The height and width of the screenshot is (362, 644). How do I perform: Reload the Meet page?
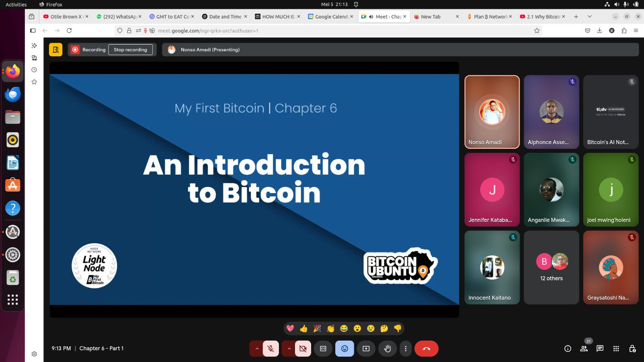click(69, 31)
